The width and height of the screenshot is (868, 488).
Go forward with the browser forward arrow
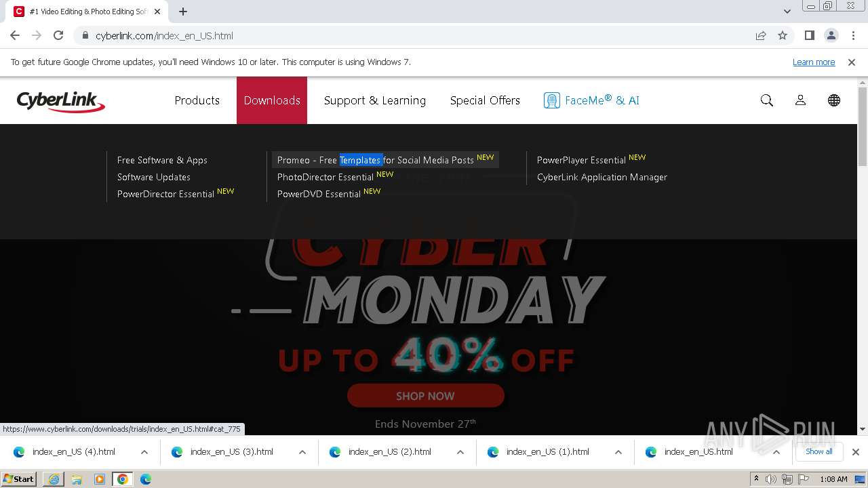coord(37,35)
